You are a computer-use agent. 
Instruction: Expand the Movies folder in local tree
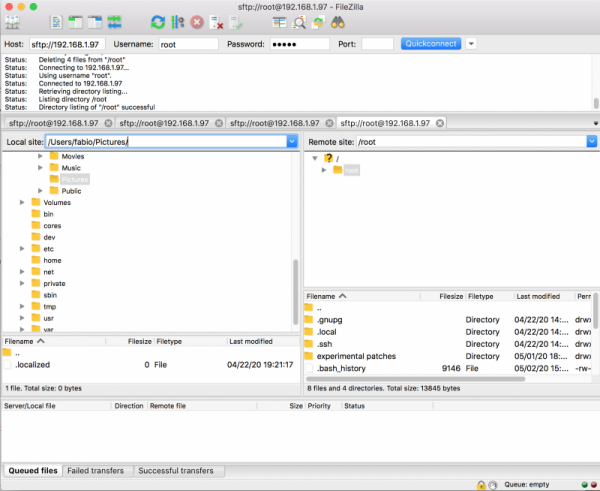click(x=40, y=156)
